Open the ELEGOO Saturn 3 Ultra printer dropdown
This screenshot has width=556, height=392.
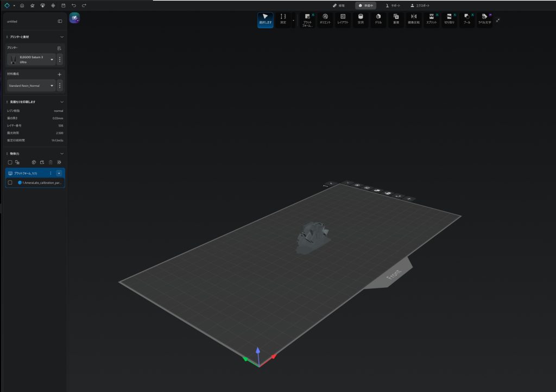point(52,59)
